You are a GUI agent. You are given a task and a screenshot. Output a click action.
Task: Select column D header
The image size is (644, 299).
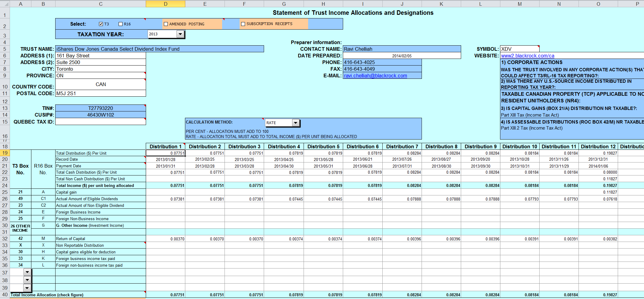click(166, 4)
